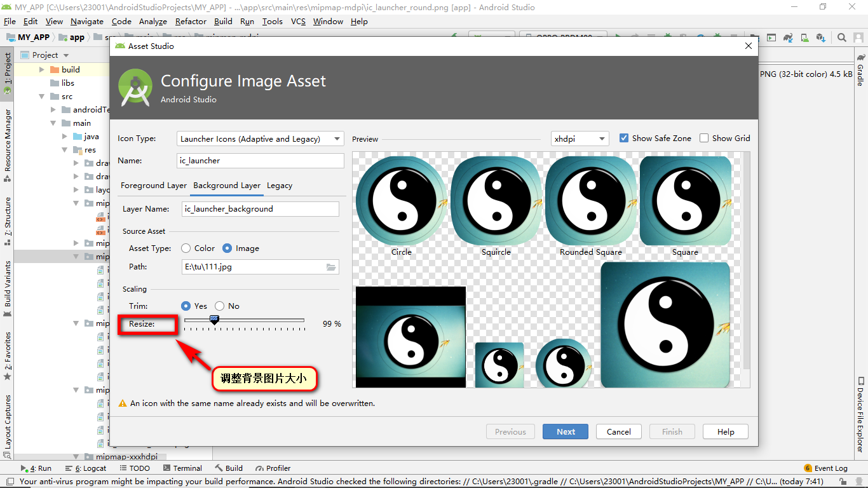The height and width of the screenshot is (488, 868).
Task: Open the Refactor menu
Action: (191, 21)
